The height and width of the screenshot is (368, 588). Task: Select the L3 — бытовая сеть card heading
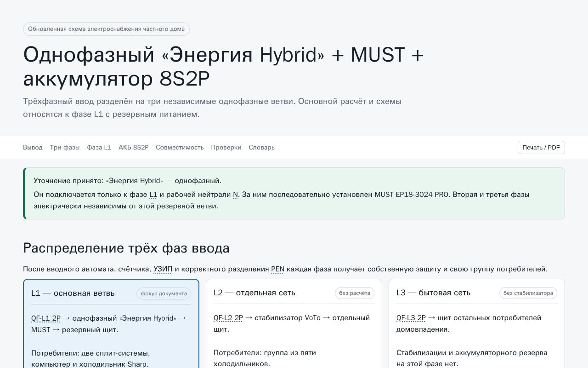[x=433, y=293]
